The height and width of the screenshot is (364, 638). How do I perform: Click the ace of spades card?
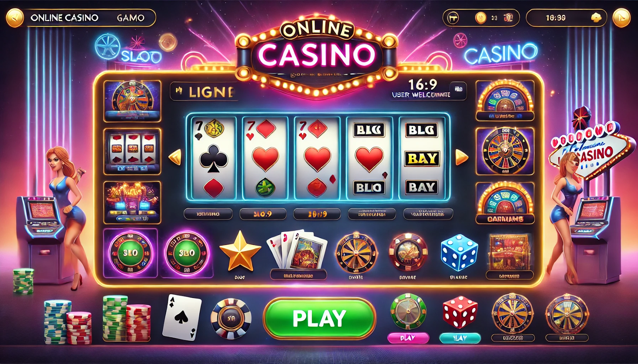coord(182,317)
